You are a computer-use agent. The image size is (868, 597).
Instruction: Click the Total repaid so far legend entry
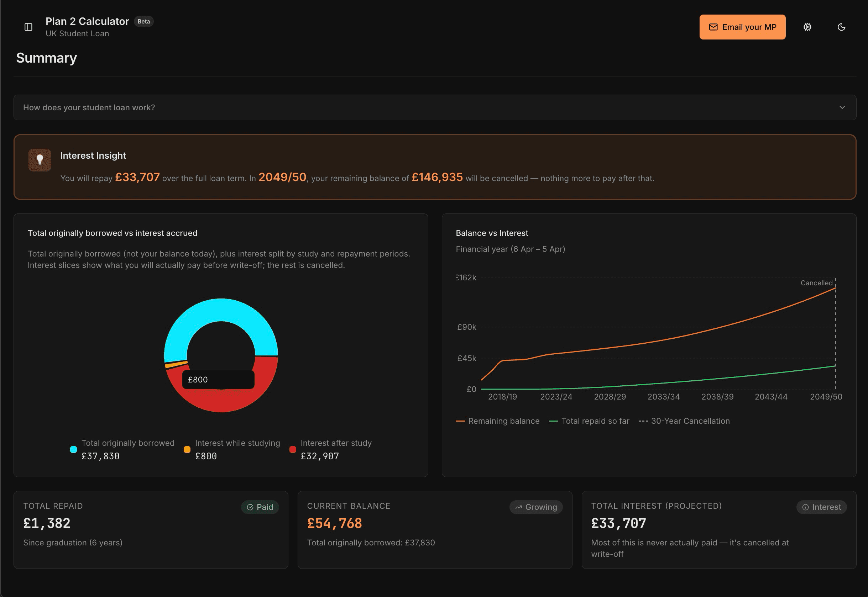point(589,421)
